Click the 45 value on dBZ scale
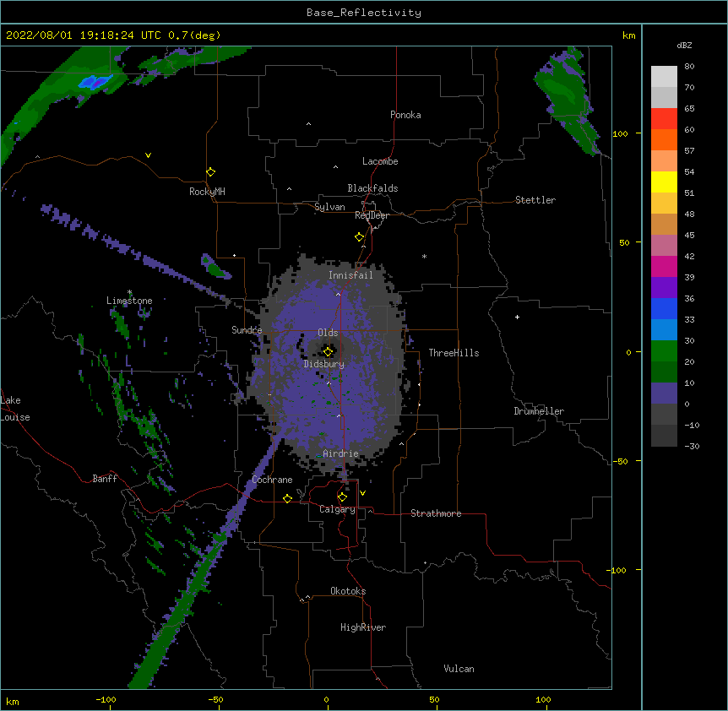728x711 pixels. point(689,236)
